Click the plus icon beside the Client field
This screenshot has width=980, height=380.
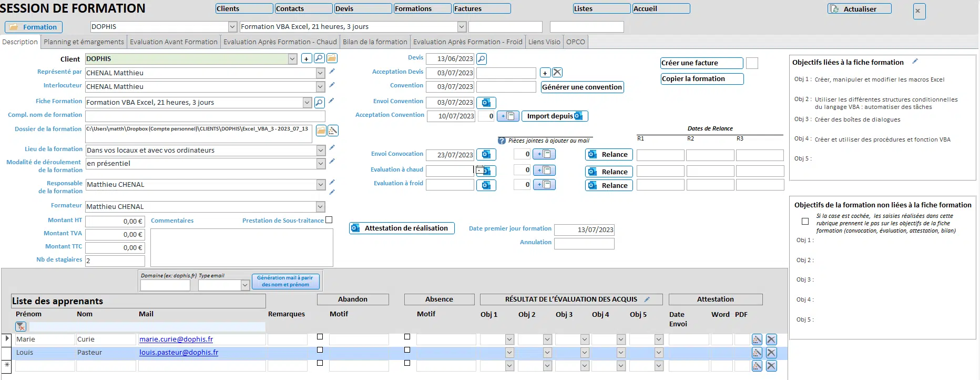click(307, 59)
